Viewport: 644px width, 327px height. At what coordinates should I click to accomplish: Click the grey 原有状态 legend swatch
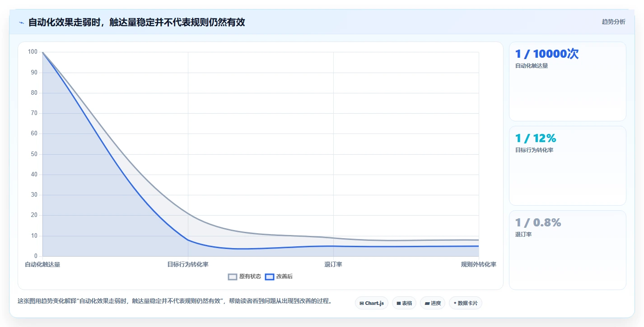(233, 276)
